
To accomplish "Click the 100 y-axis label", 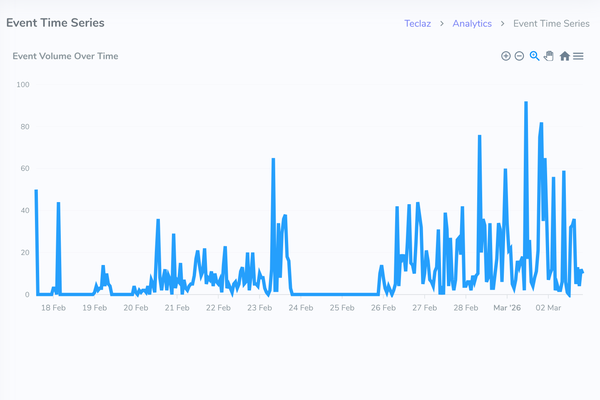I will point(23,85).
